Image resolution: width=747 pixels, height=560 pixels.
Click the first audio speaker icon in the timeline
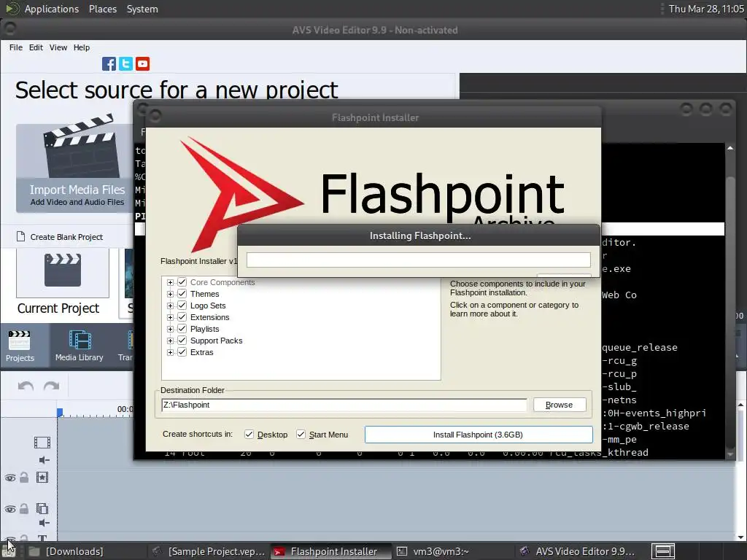(44, 460)
